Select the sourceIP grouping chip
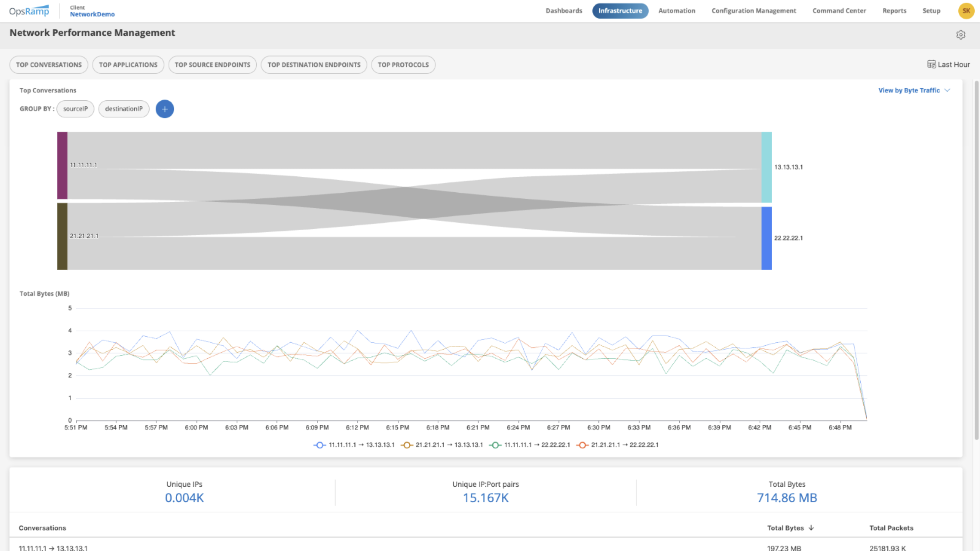The image size is (980, 551). point(75,109)
